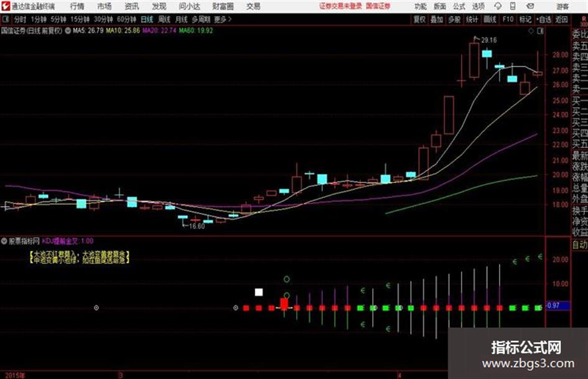Click the 复权 toolbar button
This screenshot has height=379, width=588.
[419, 19]
